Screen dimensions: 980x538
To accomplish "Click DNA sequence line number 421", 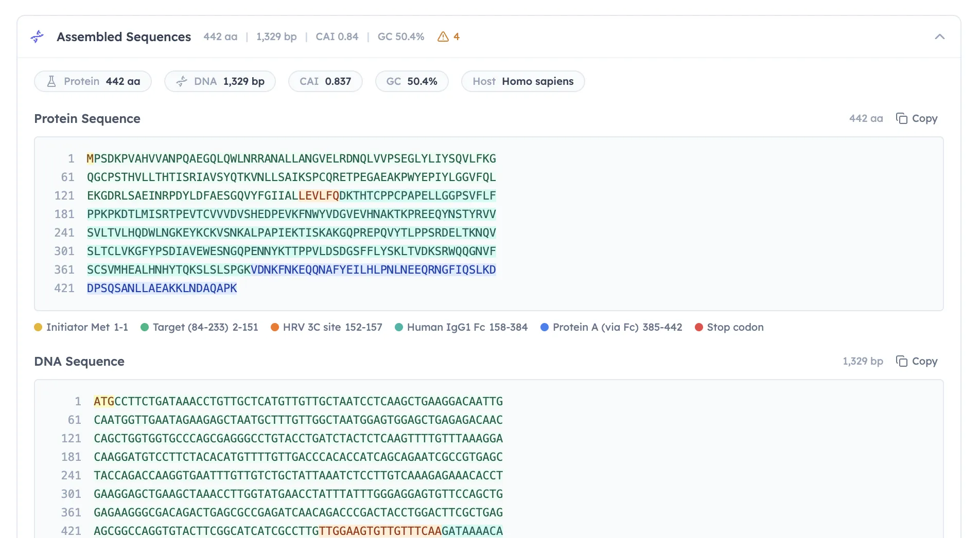I will click(71, 531).
